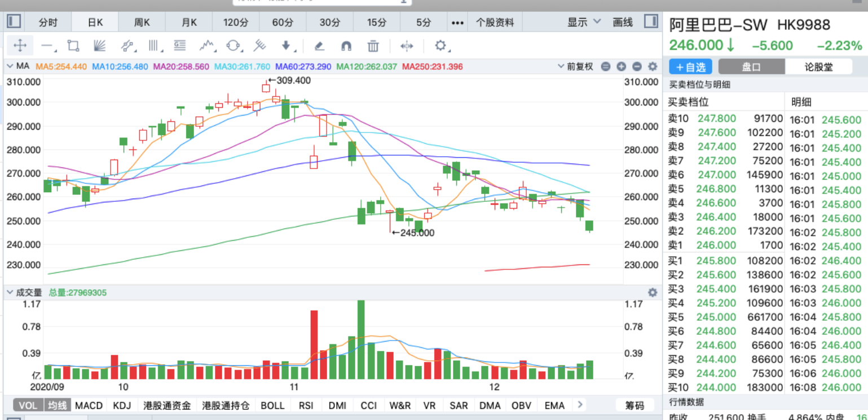Select the KDJ indicator
This screenshot has width=868, height=420.
[122, 405]
